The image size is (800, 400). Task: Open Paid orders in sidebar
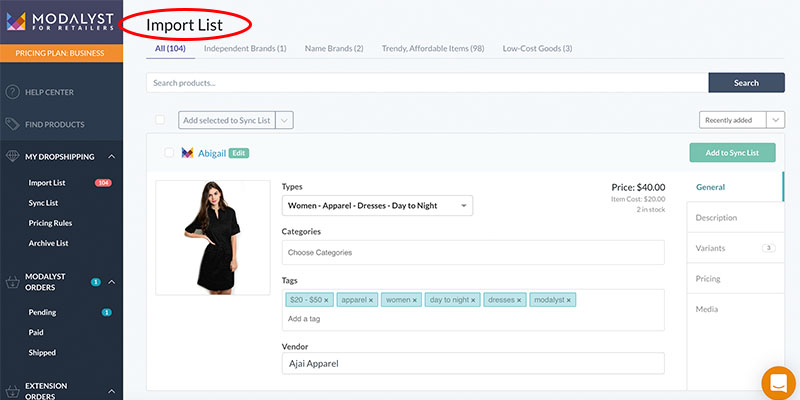click(x=36, y=332)
